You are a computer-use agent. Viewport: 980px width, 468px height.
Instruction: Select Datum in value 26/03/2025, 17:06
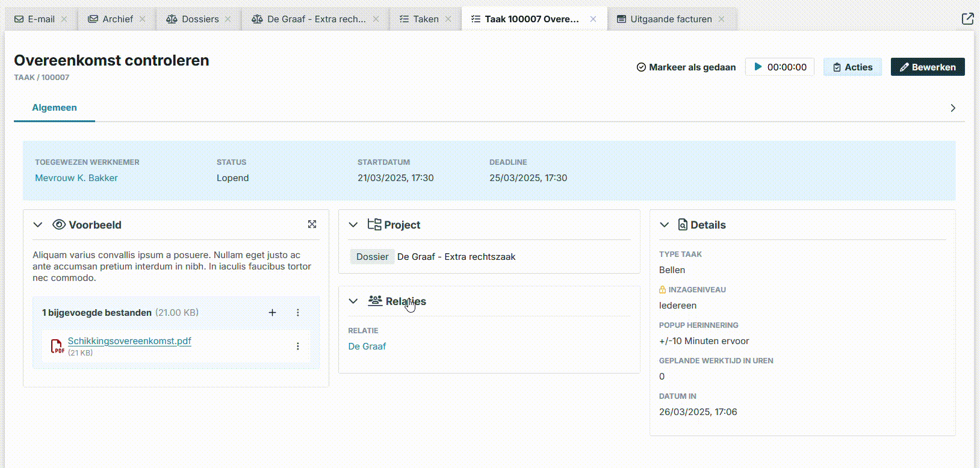pyautogui.click(x=698, y=412)
